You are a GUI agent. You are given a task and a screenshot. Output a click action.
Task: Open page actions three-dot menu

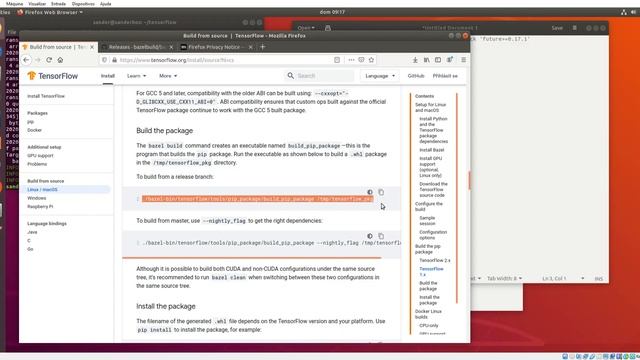(351, 60)
